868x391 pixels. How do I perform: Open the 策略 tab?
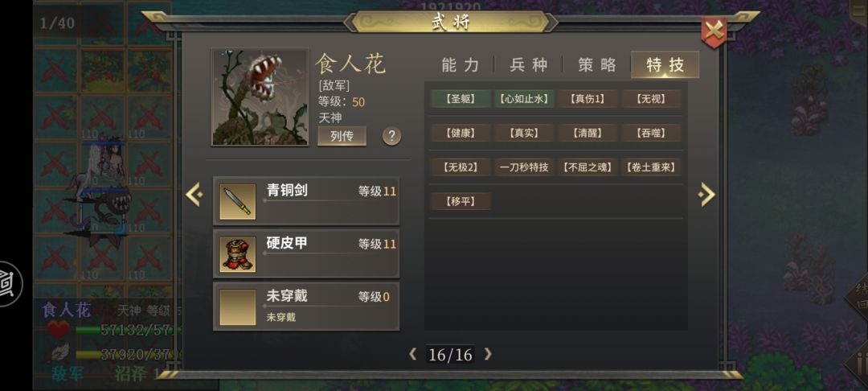pos(596,65)
